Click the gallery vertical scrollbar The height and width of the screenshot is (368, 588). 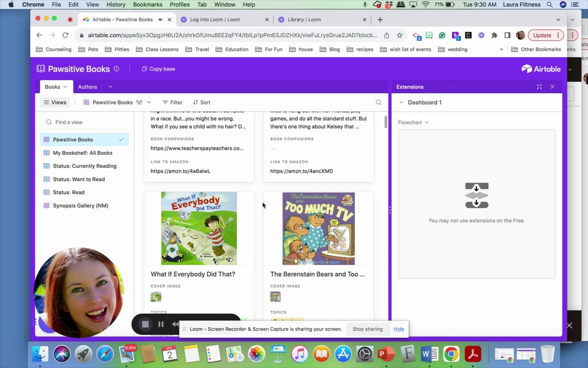[386, 122]
